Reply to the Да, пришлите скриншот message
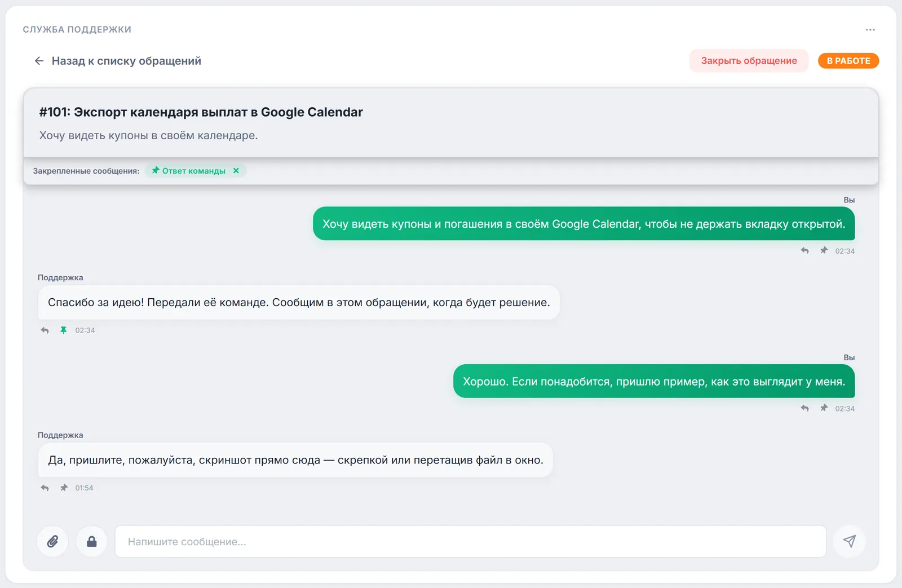The height and width of the screenshot is (588, 902). point(45,488)
